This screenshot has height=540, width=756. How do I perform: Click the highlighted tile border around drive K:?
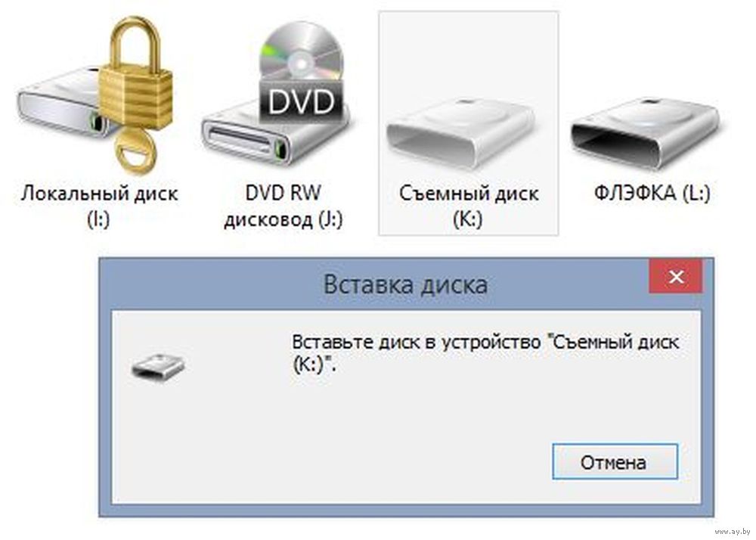tap(469, 124)
